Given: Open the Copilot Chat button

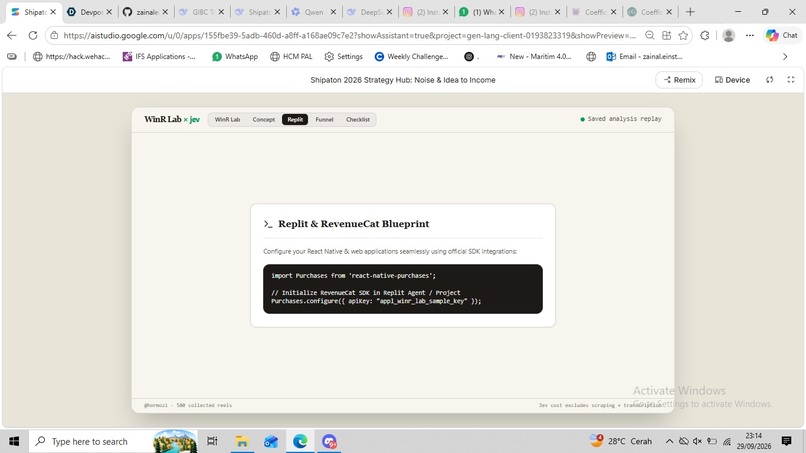Looking at the screenshot, I should click(782, 35).
